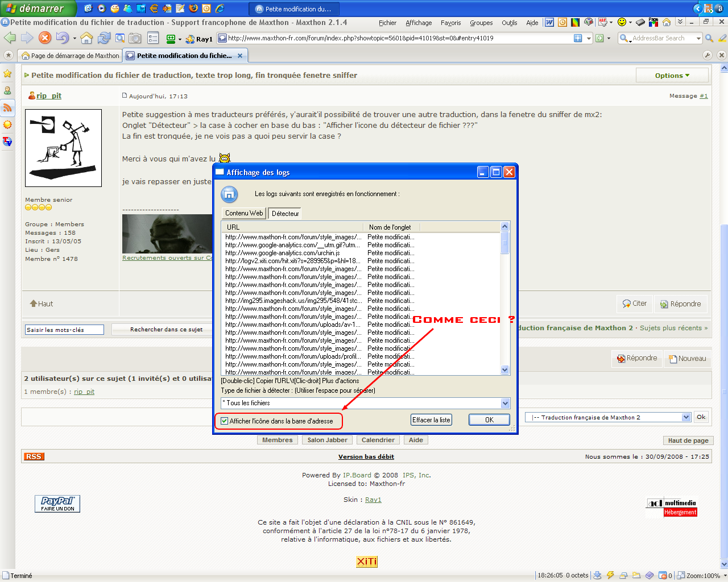
Task: Select the Détecteur tab in logs dialog
Action: [285, 214]
